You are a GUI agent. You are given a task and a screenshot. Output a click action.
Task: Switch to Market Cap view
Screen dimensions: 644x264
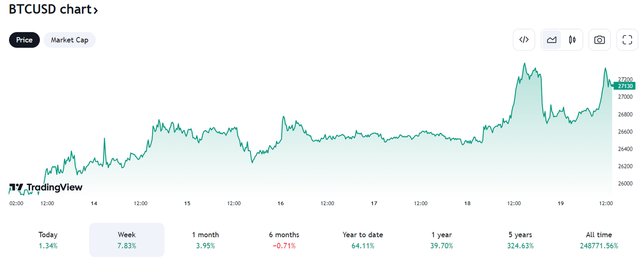point(70,40)
